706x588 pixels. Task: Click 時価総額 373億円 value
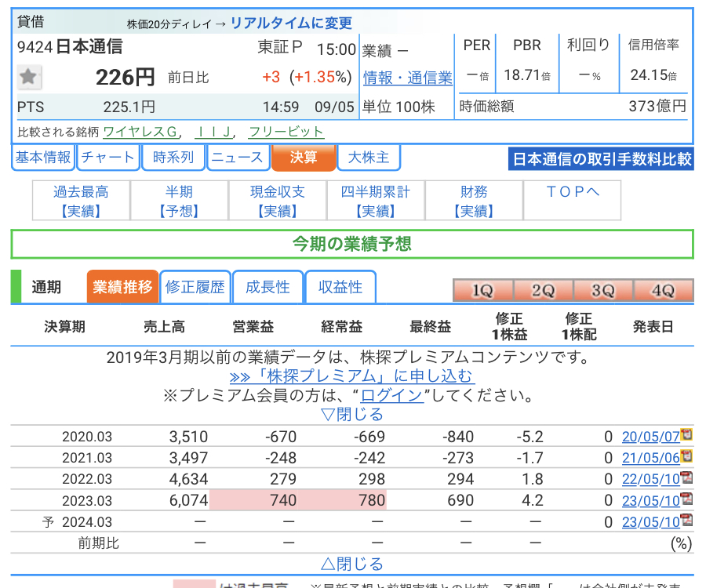657,106
